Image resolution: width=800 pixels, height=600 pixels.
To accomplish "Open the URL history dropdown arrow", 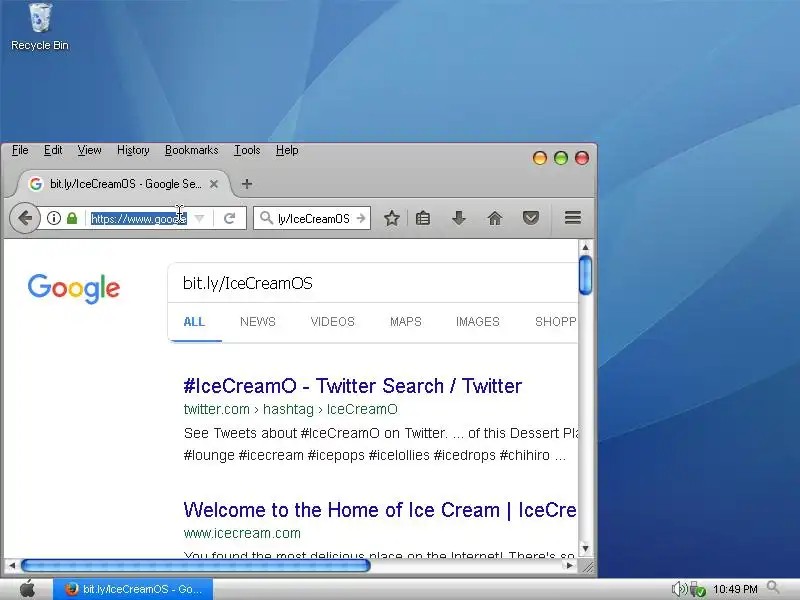I will tap(199, 218).
